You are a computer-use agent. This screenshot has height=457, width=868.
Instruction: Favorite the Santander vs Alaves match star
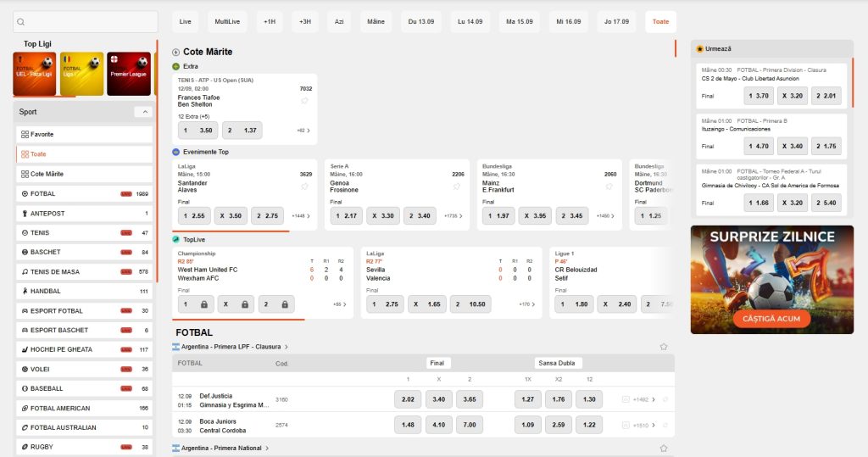tap(304, 187)
